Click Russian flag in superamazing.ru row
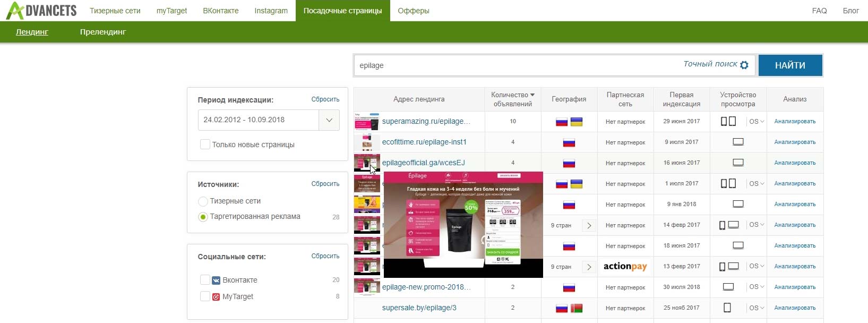 pos(562,122)
